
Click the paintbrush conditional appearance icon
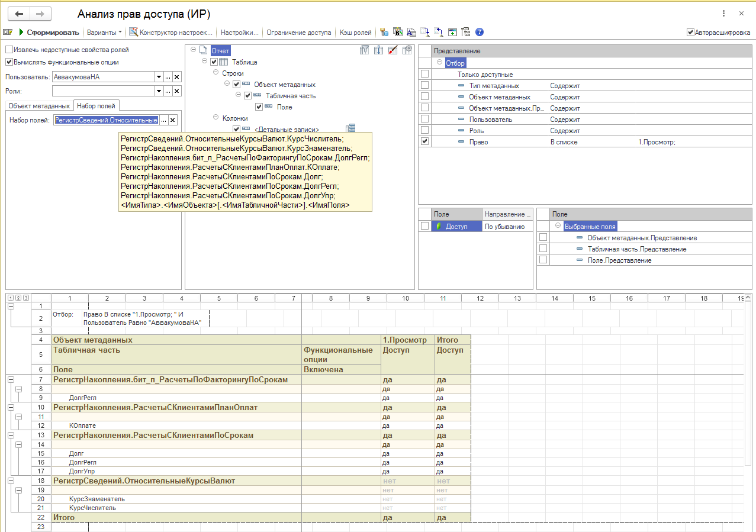(393, 50)
